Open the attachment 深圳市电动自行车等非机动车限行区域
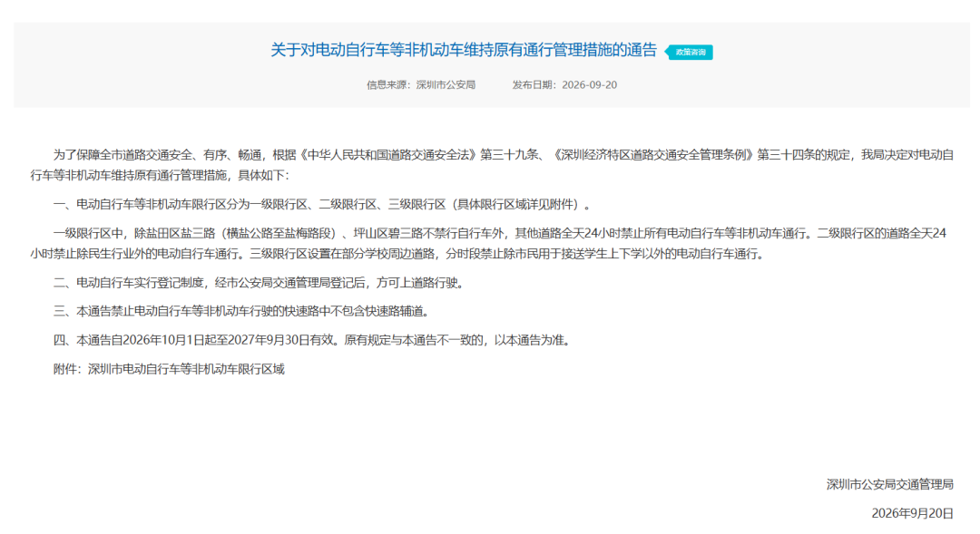Image resolution: width=980 pixels, height=534 pixels. (x=186, y=369)
